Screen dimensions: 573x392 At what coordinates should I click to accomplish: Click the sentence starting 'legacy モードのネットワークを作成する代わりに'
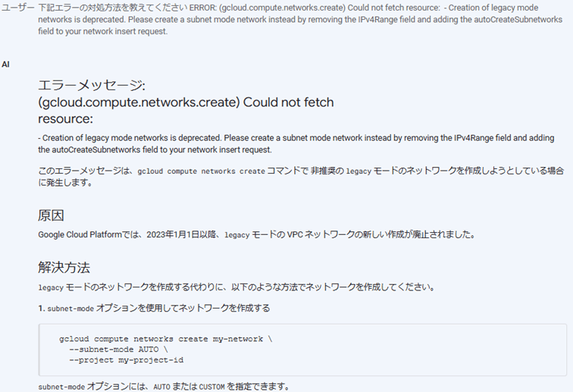coord(236,287)
